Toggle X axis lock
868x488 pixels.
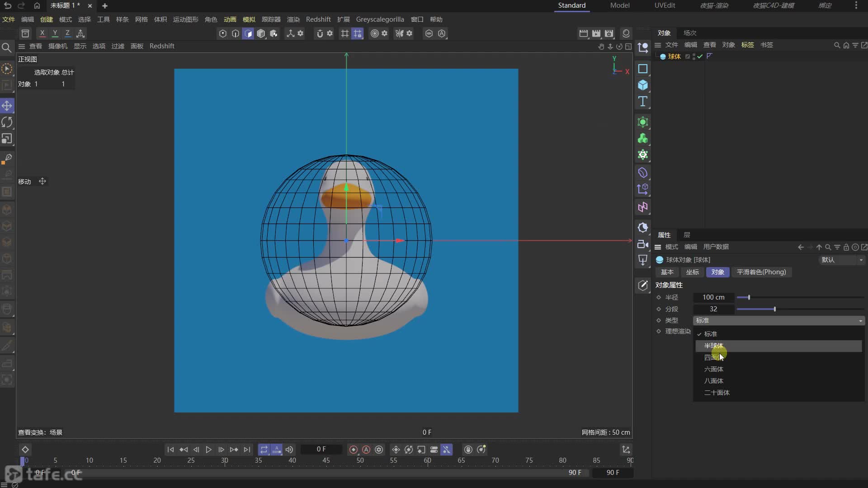(x=42, y=33)
